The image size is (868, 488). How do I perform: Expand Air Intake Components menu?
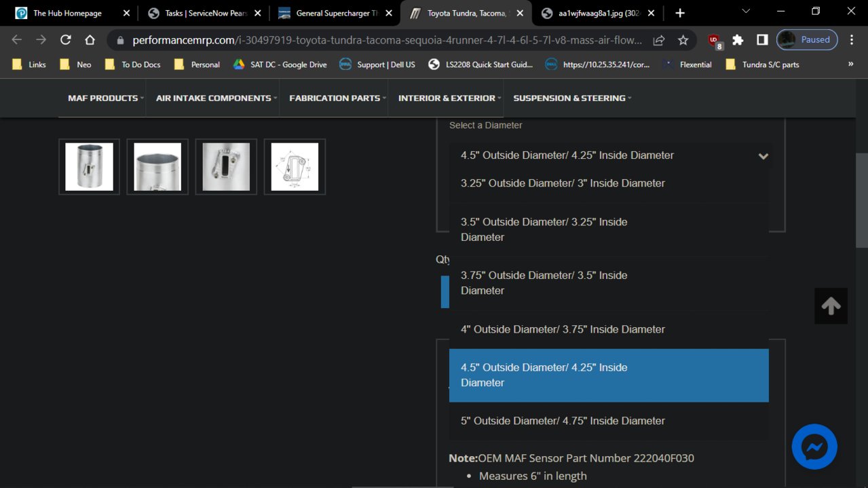(x=216, y=98)
